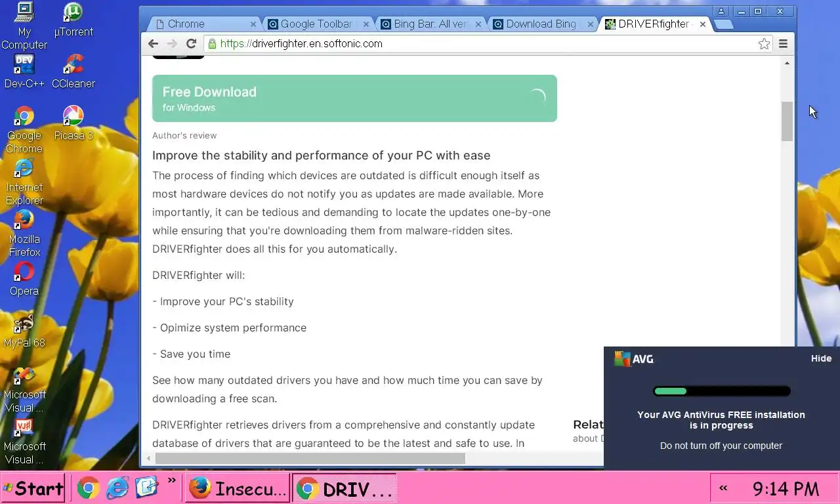Viewport: 840px width, 504px height.
Task: Go back in Chrome
Action: 153,43
